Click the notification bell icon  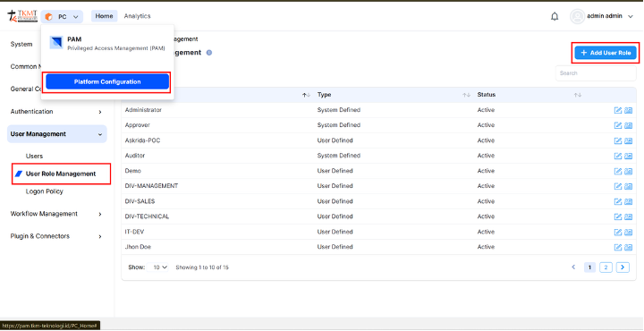tap(555, 16)
